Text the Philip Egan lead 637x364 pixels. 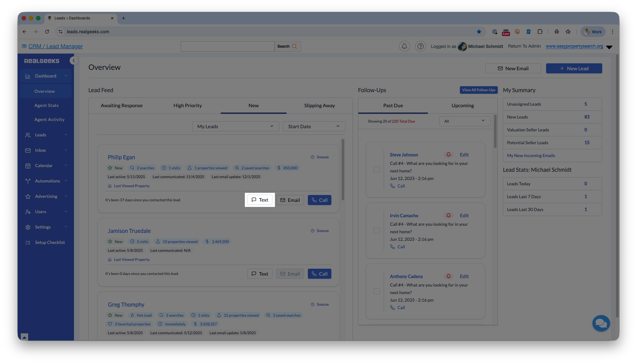point(260,200)
